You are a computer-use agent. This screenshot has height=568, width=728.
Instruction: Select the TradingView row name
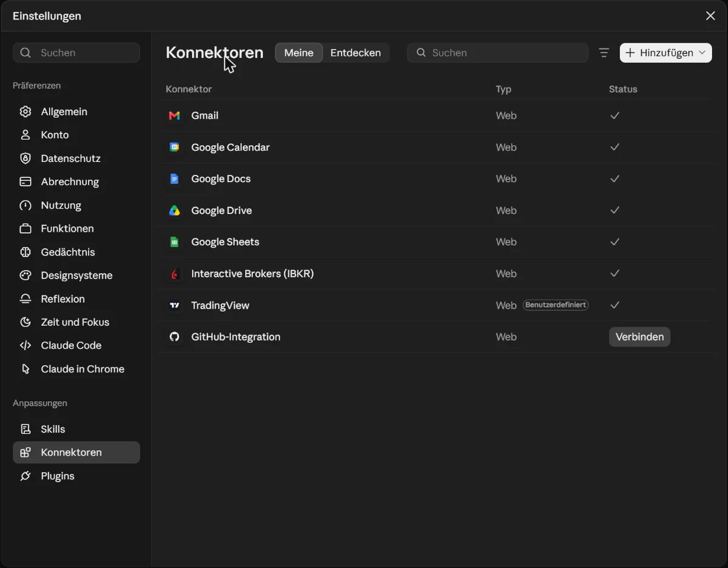(220, 305)
